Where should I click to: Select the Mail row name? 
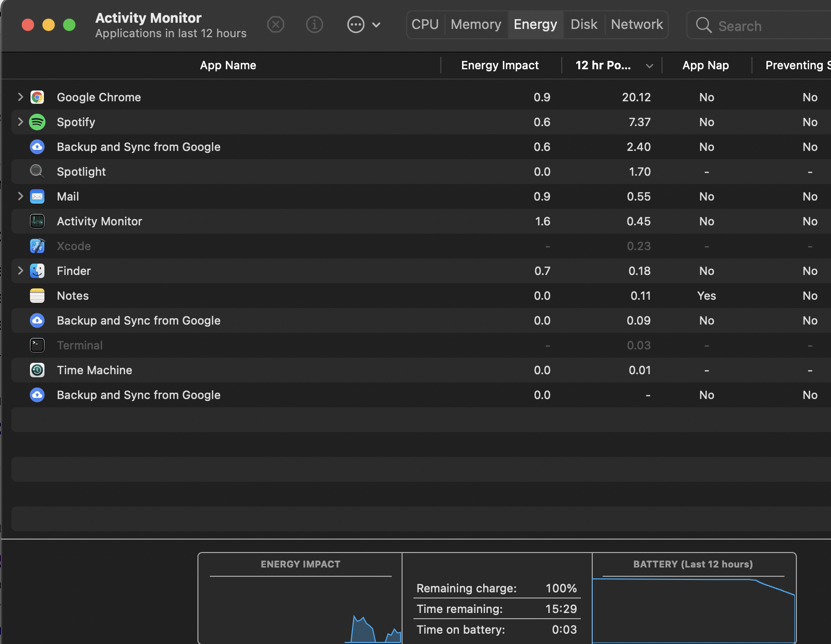click(68, 196)
